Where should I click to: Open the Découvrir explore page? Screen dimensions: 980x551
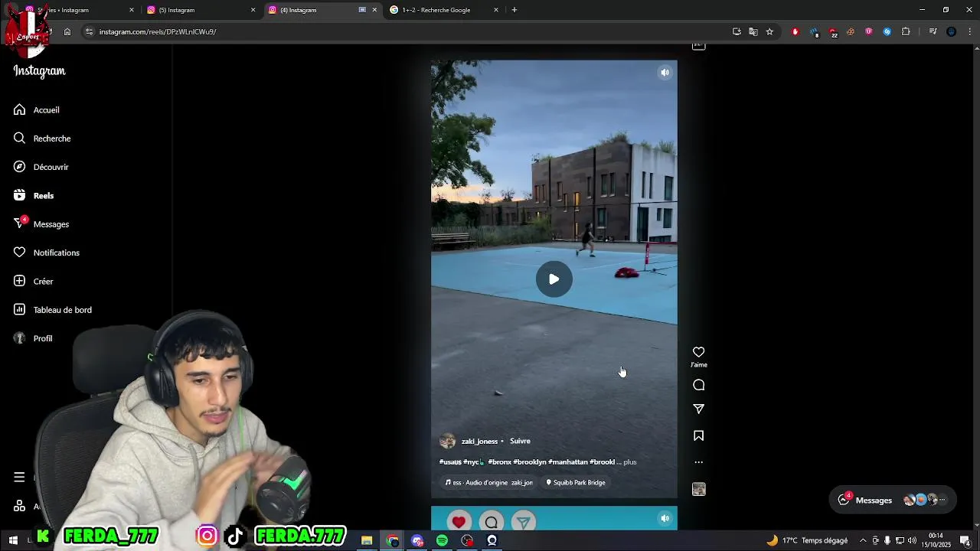41,167
